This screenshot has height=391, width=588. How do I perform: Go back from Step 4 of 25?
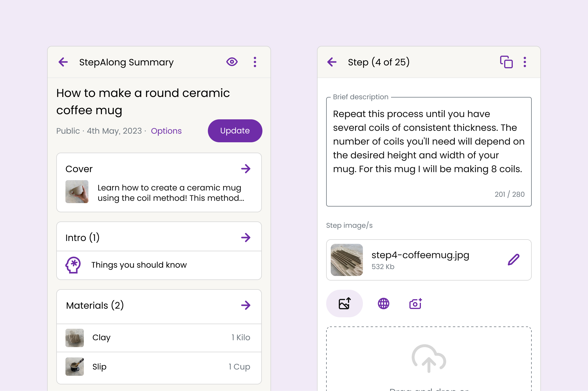332,62
